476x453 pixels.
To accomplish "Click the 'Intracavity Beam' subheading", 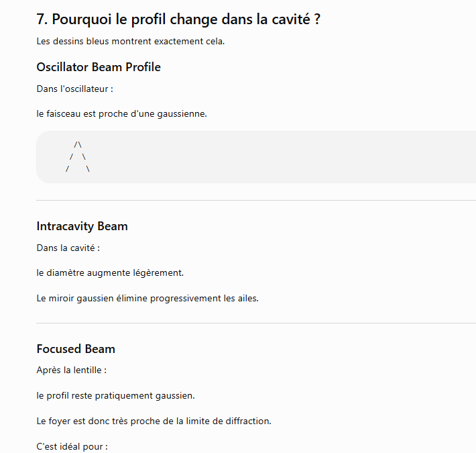I will point(82,226).
